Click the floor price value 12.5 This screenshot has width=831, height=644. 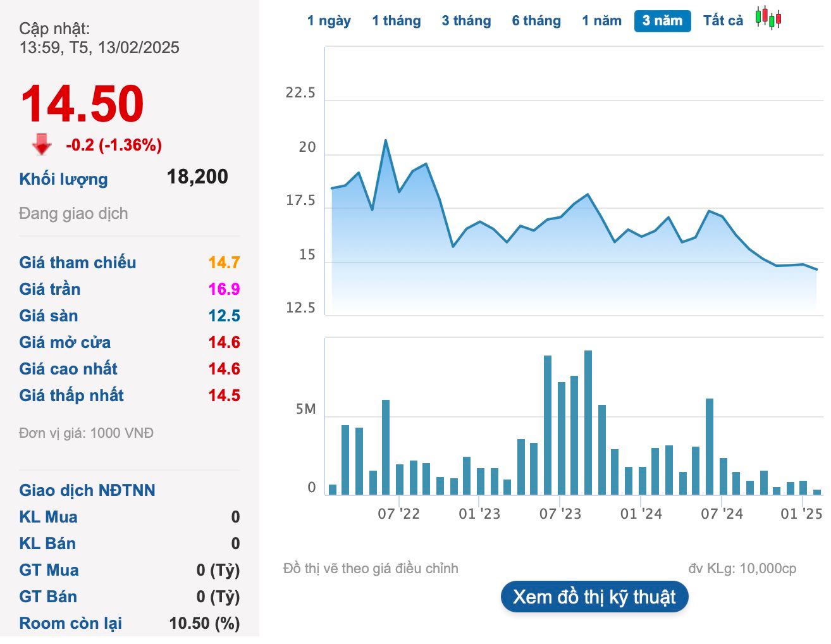point(224,316)
